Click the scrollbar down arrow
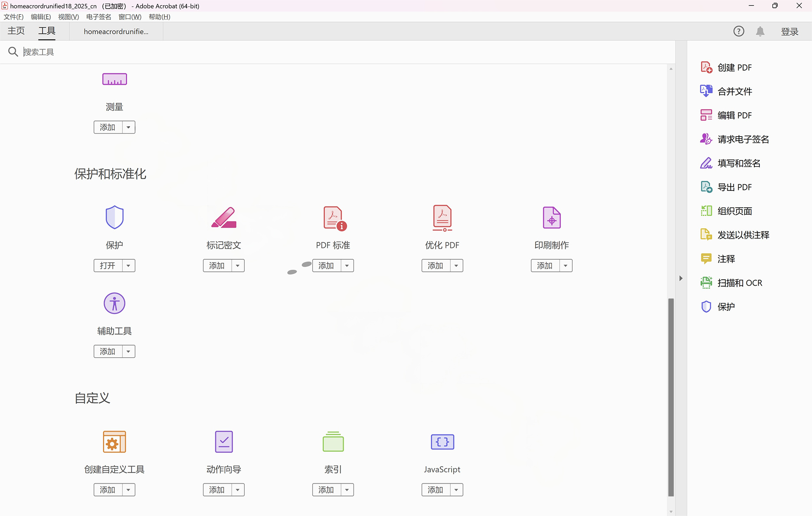This screenshot has width=812, height=516. click(x=671, y=512)
